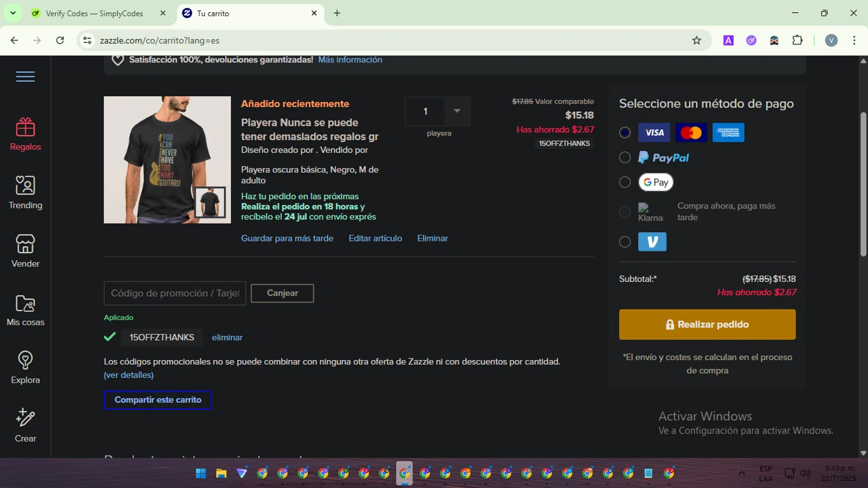Select PayPal payment method
Viewport: 868px width, 488px height.
point(625,157)
